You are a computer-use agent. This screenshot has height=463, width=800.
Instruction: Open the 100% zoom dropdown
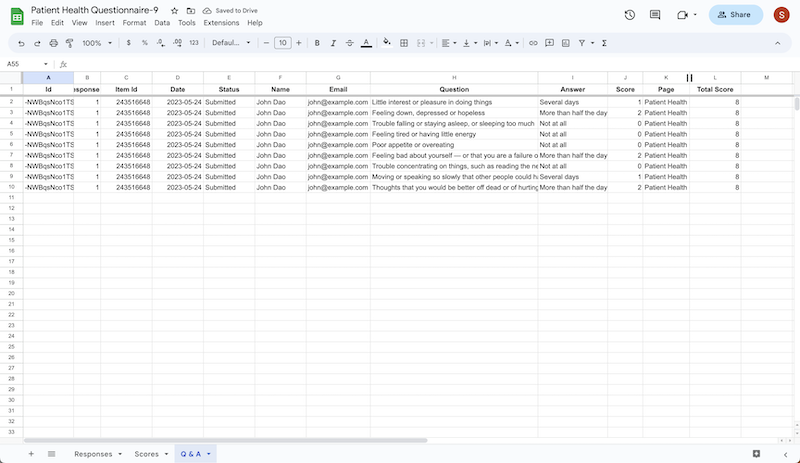pos(97,43)
